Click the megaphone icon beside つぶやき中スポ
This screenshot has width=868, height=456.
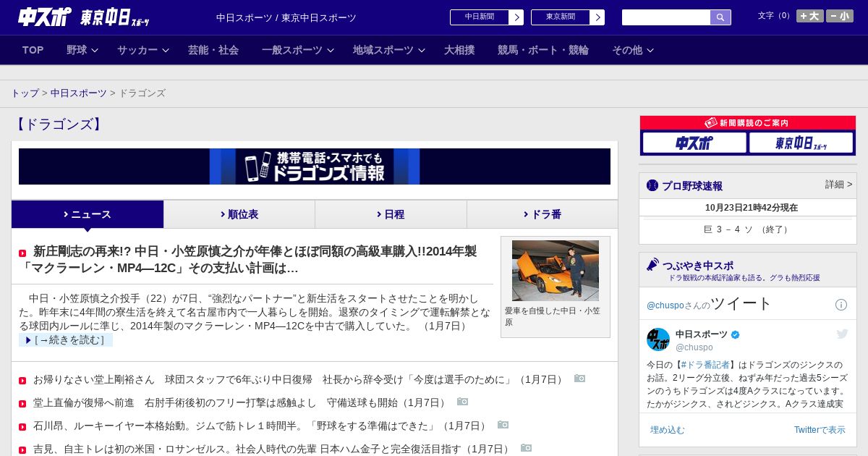pos(652,265)
